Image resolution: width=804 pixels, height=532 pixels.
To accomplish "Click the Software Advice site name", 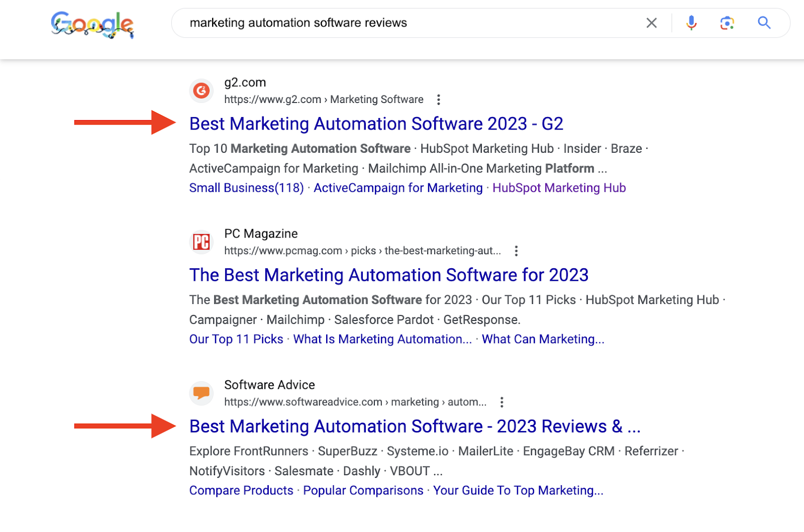I will click(x=269, y=385).
